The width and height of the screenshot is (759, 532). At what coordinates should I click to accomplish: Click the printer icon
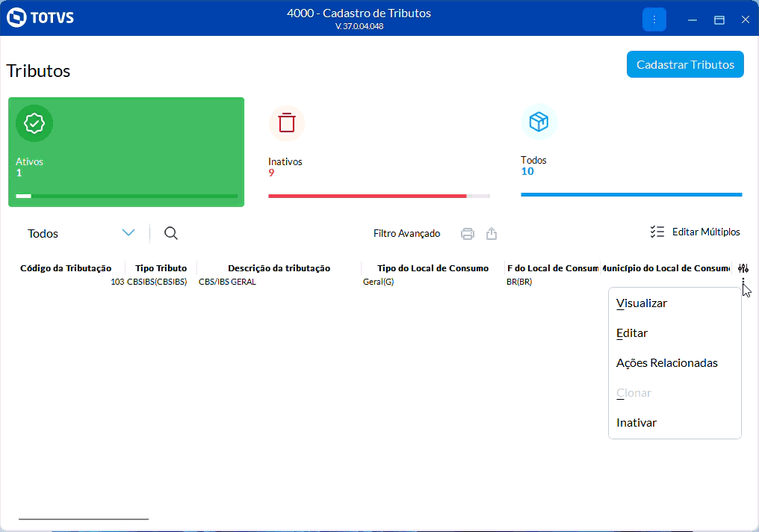click(467, 234)
